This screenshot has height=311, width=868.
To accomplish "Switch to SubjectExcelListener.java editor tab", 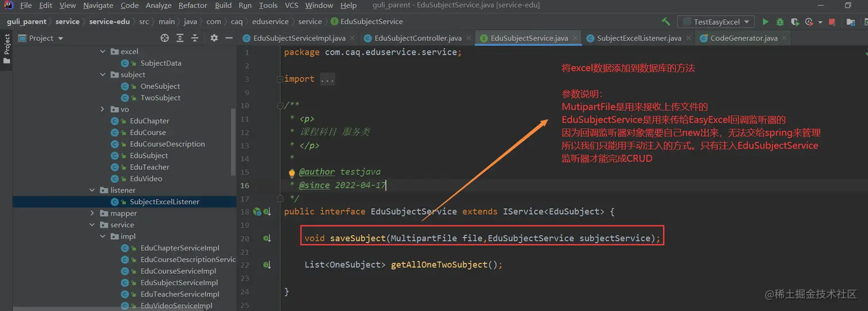I will (639, 38).
